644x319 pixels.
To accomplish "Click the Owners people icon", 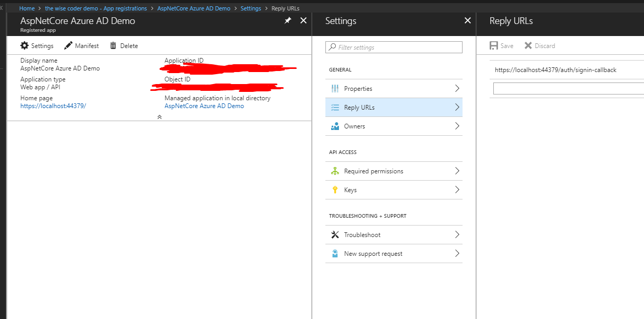I will click(x=335, y=126).
